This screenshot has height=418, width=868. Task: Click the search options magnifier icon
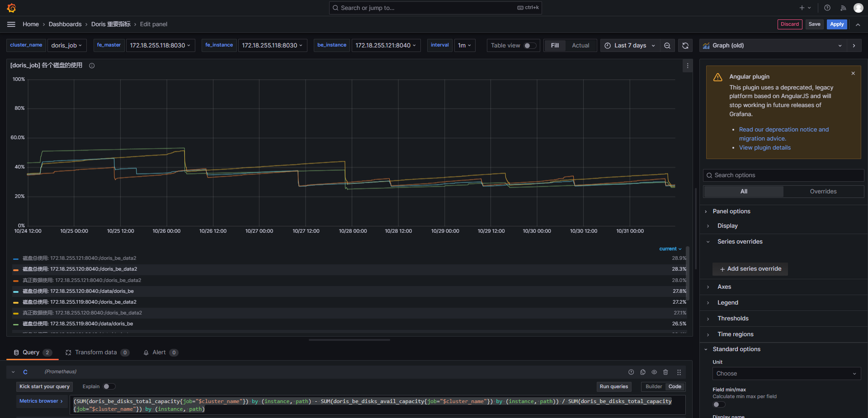709,175
